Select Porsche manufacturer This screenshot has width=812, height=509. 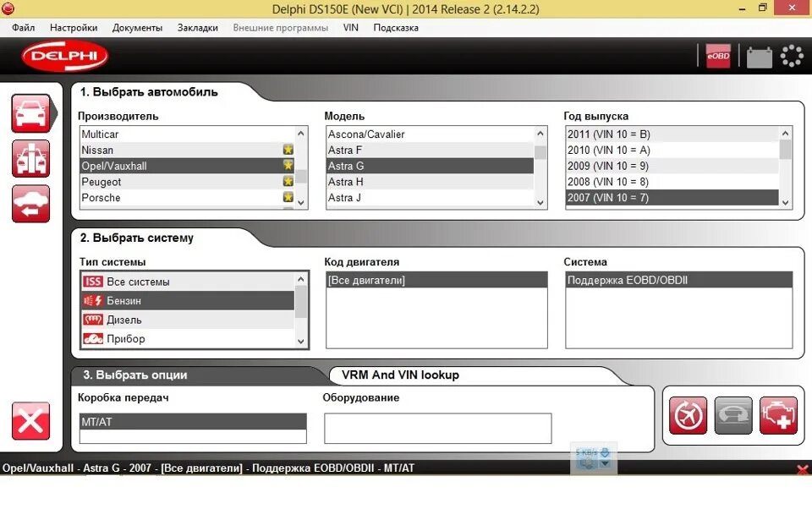point(187,198)
